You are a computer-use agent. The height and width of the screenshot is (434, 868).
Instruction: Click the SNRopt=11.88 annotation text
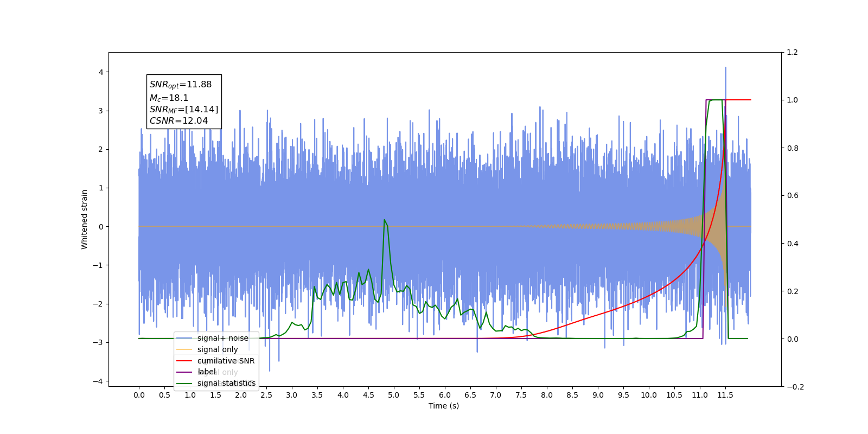[181, 85]
